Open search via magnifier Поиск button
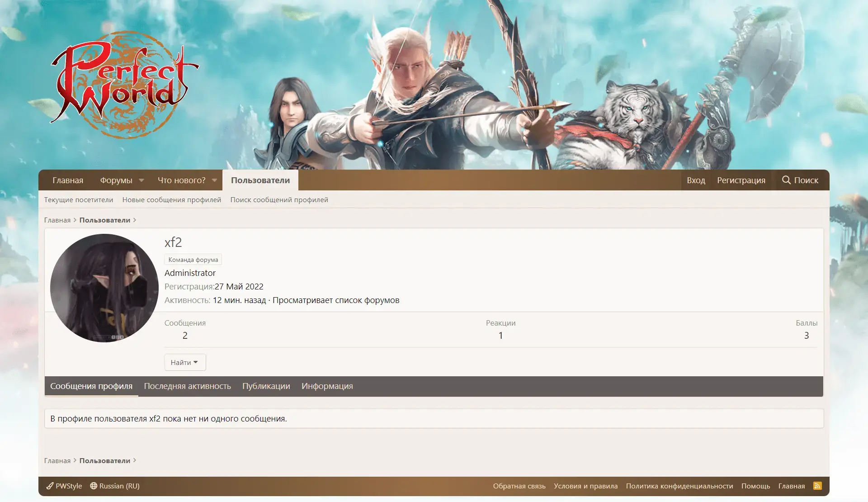868x502 pixels. 800,180
